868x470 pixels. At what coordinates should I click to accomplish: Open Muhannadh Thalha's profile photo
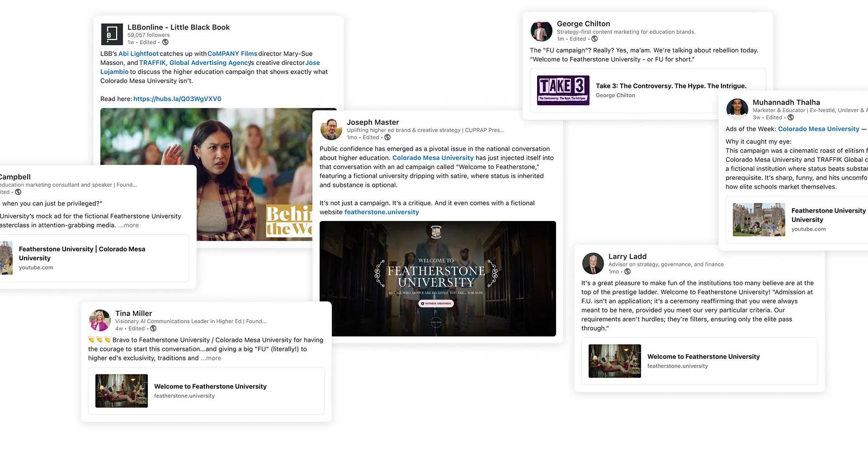737,109
